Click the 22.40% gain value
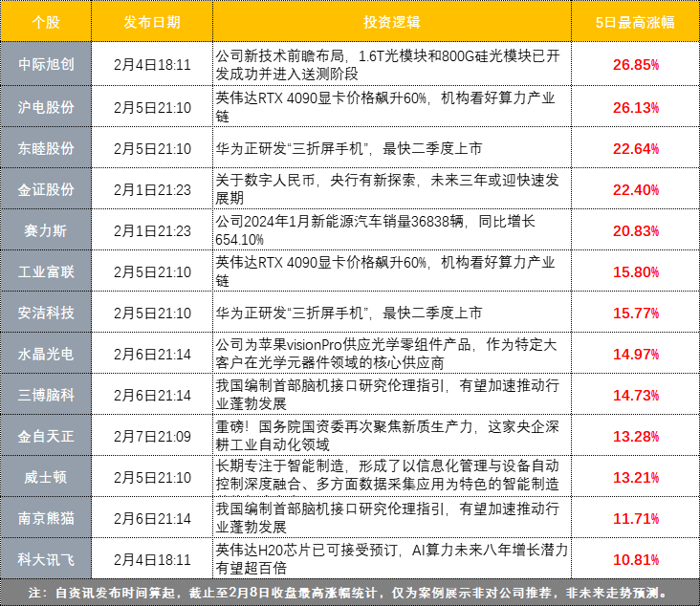Screen dimensions: 700x606 tap(636, 189)
